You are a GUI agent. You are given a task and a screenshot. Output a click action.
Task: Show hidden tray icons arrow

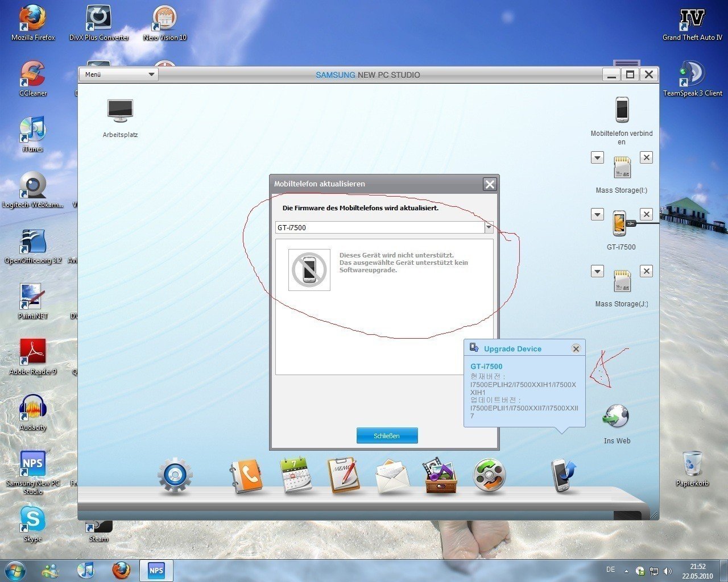626,571
